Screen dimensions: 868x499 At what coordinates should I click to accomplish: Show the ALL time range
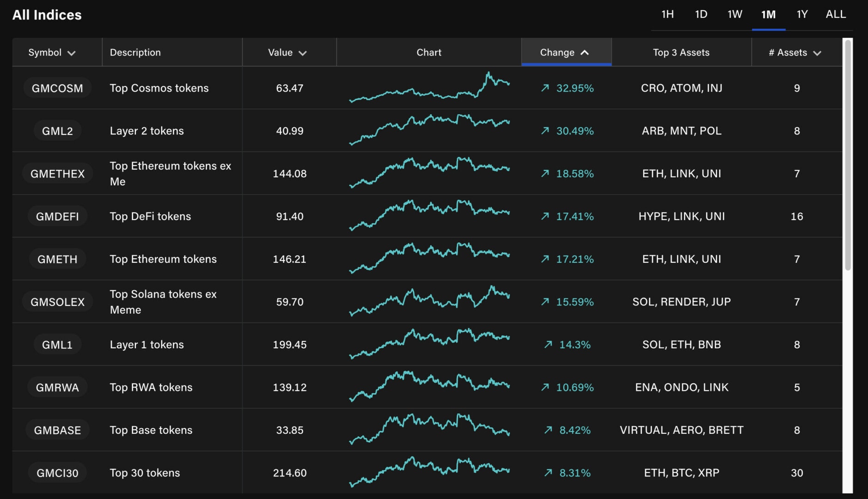pyautogui.click(x=836, y=14)
